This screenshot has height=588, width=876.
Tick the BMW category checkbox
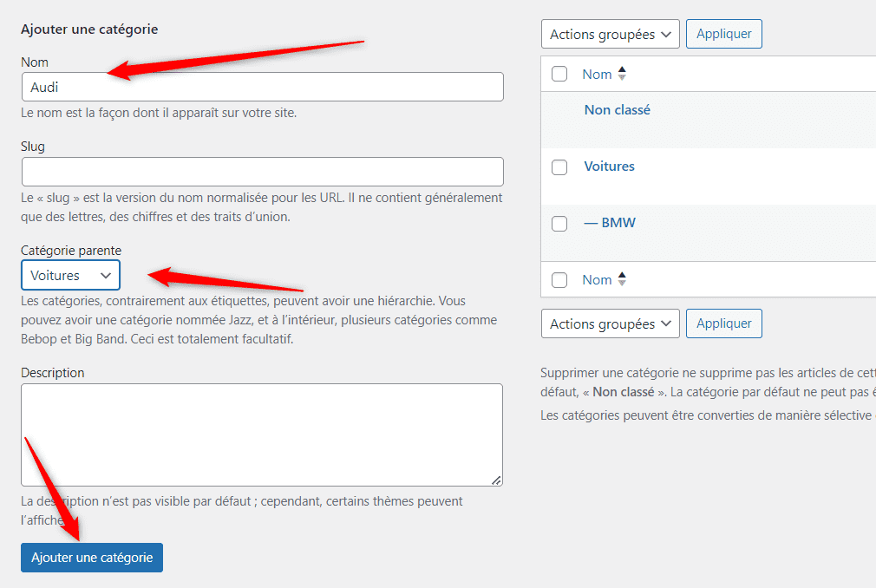(559, 224)
